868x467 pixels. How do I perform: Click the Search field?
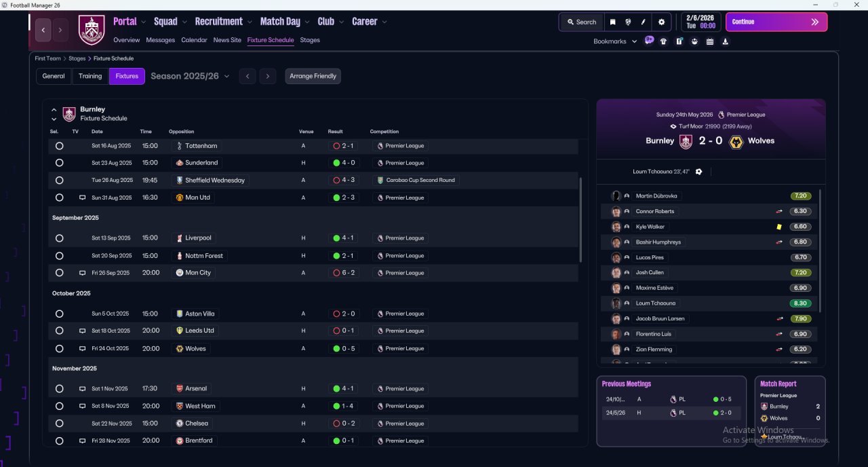(x=581, y=22)
